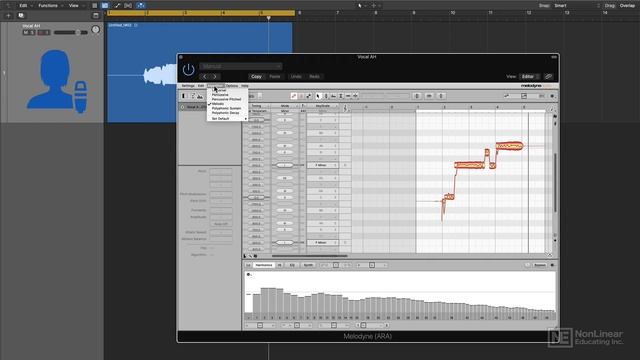Click the Vocal AH singer track icon

57,81
